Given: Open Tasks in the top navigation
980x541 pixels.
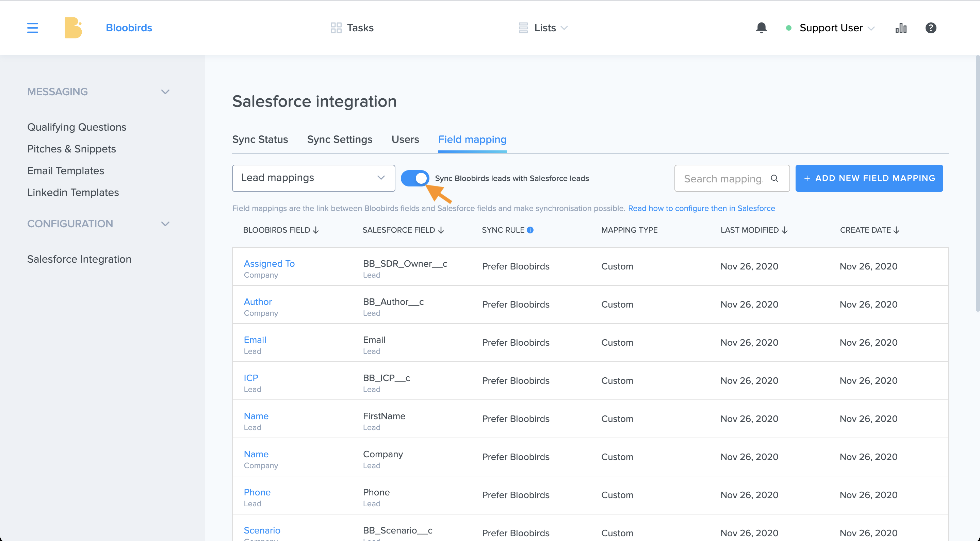Looking at the screenshot, I should click(360, 28).
